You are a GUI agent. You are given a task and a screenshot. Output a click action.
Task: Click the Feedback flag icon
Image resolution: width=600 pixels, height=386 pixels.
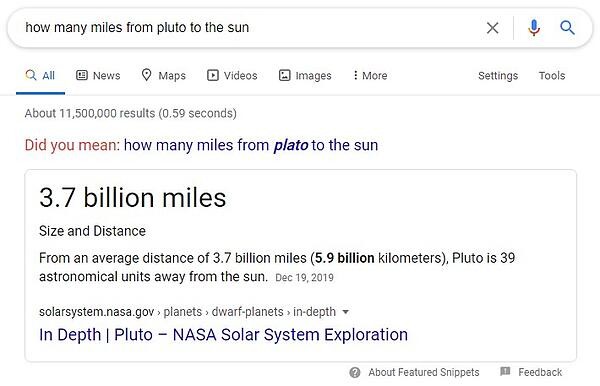click(505, 371)
